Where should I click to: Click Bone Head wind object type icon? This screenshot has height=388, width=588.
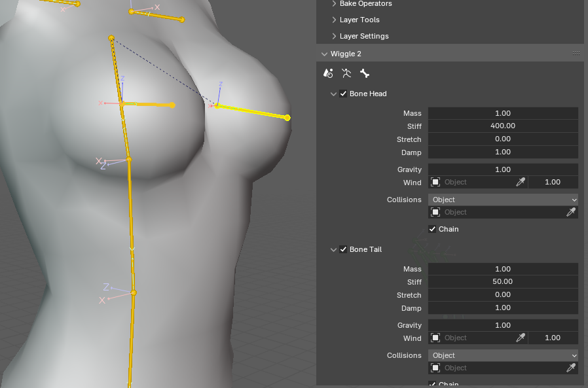pos(435,182)
